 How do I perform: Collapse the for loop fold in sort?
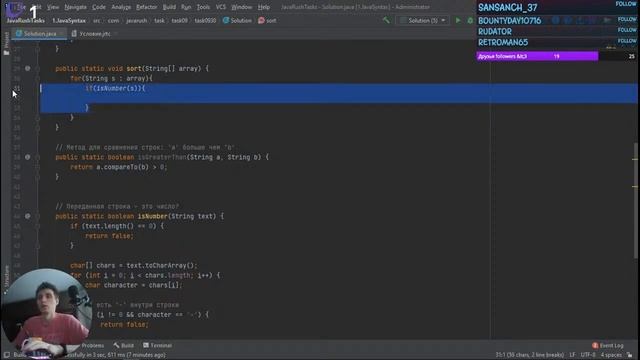click(37, 78)
